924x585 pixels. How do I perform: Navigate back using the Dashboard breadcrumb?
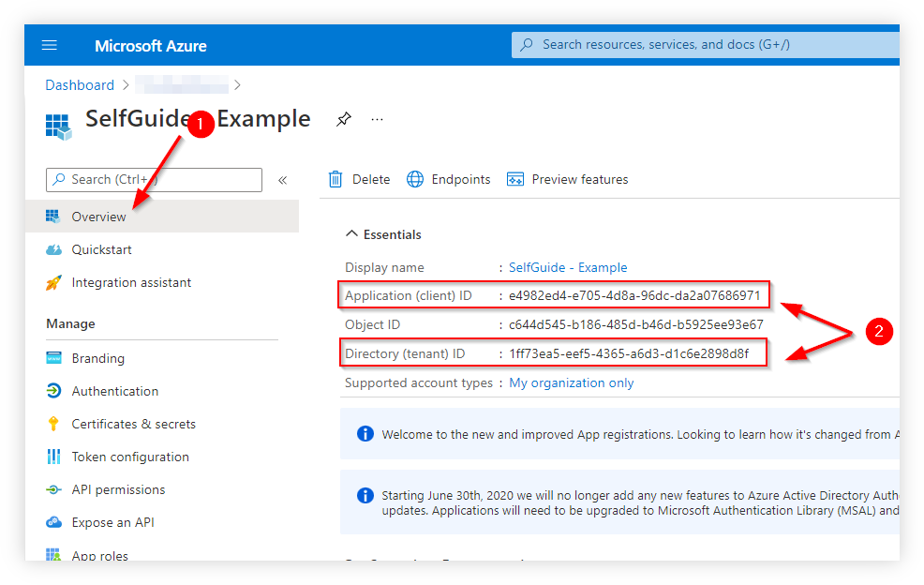(80, 84)
